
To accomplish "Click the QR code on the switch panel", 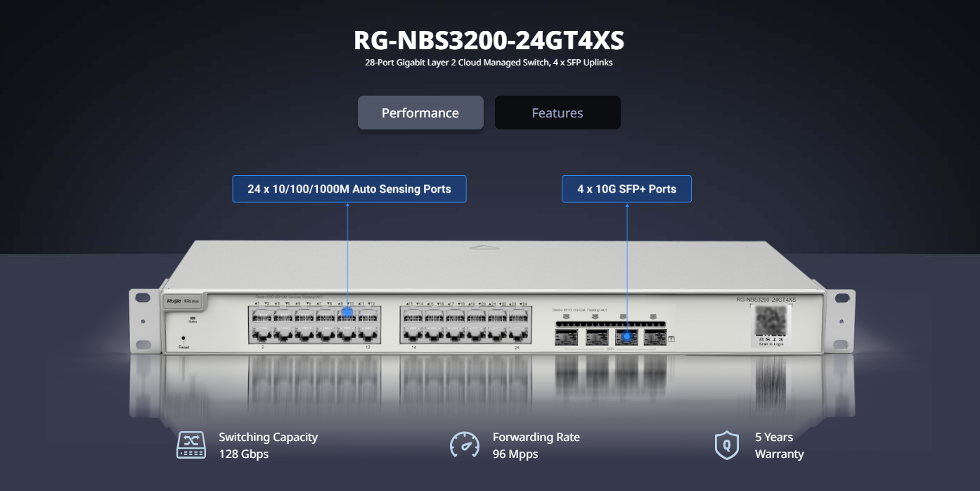I will 771,321.
